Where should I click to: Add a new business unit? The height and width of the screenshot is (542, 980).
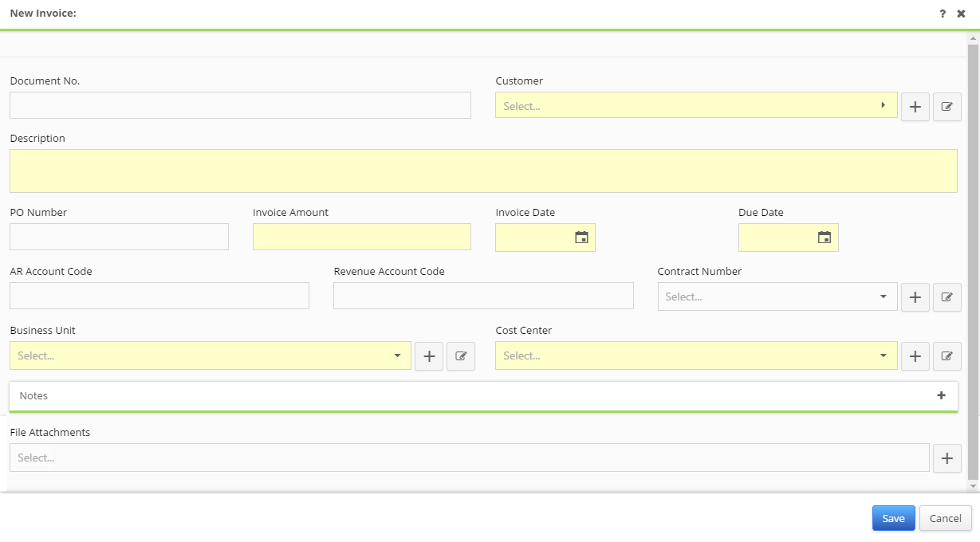click(429, 355)
